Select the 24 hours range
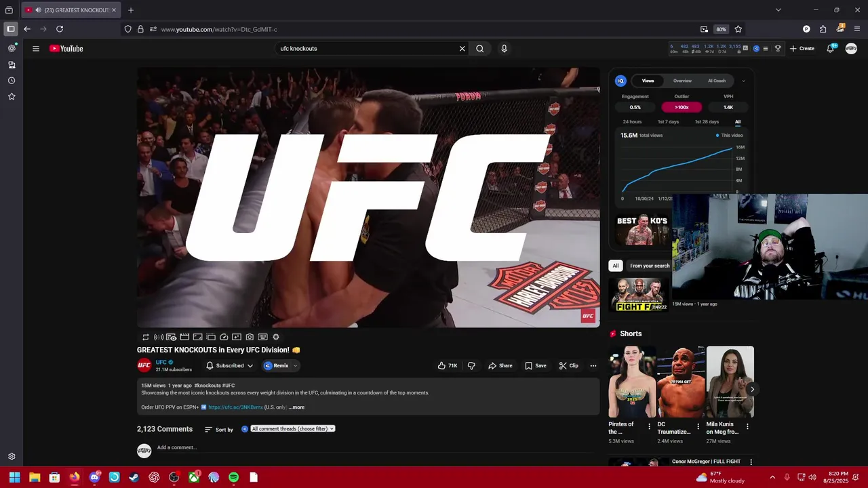 click(x=632, y=122)
